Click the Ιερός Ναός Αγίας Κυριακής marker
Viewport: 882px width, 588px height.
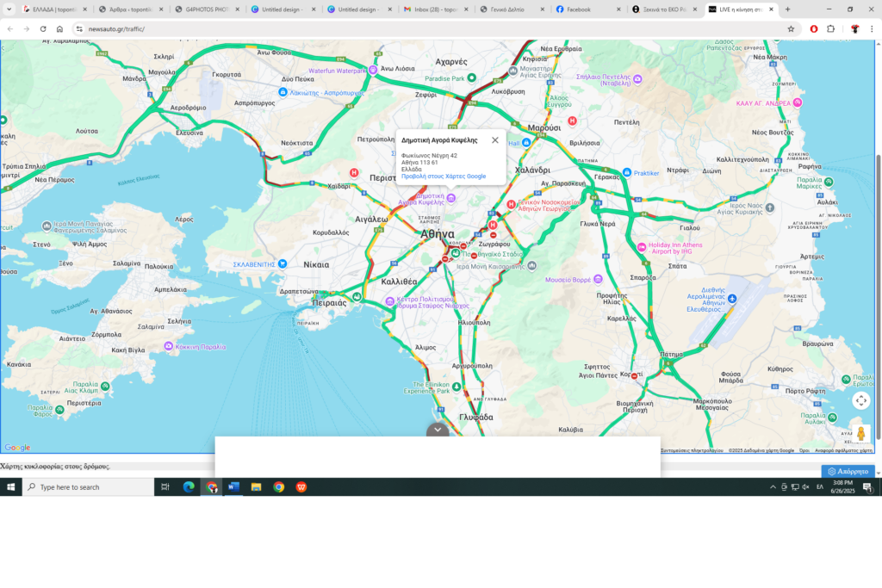(770, 208)
